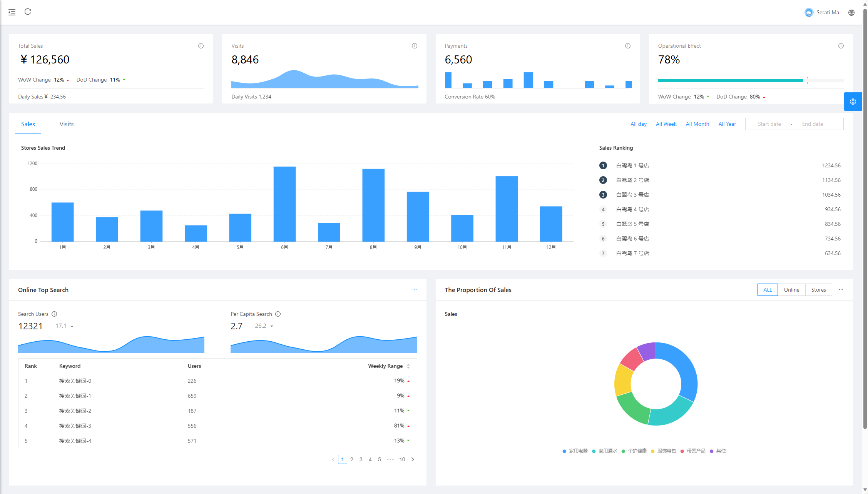Show the Visits card info icon

coord(415,46)
